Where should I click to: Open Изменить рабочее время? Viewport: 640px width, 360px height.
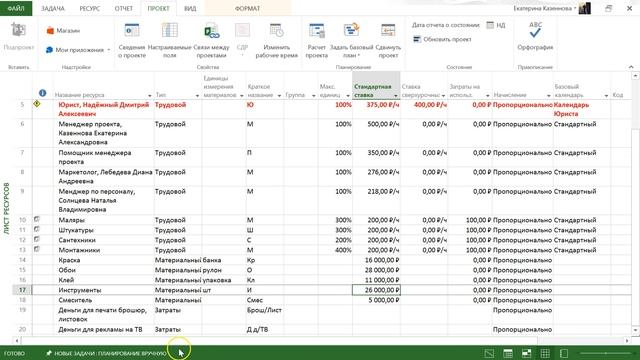click(x=276, y=41)
